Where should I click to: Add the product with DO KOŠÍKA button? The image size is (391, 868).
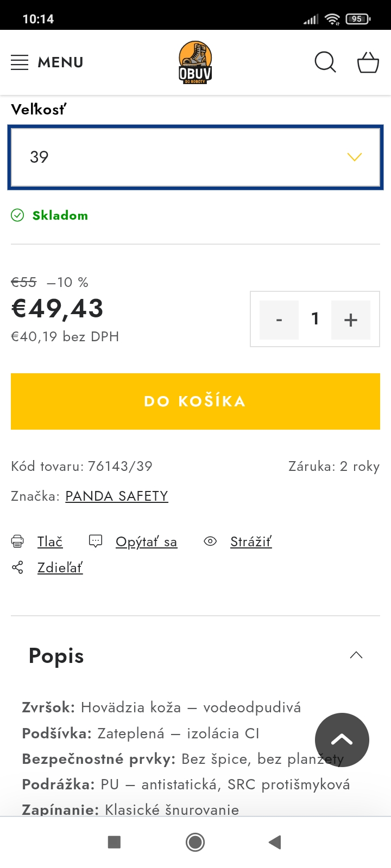point(195,401)
